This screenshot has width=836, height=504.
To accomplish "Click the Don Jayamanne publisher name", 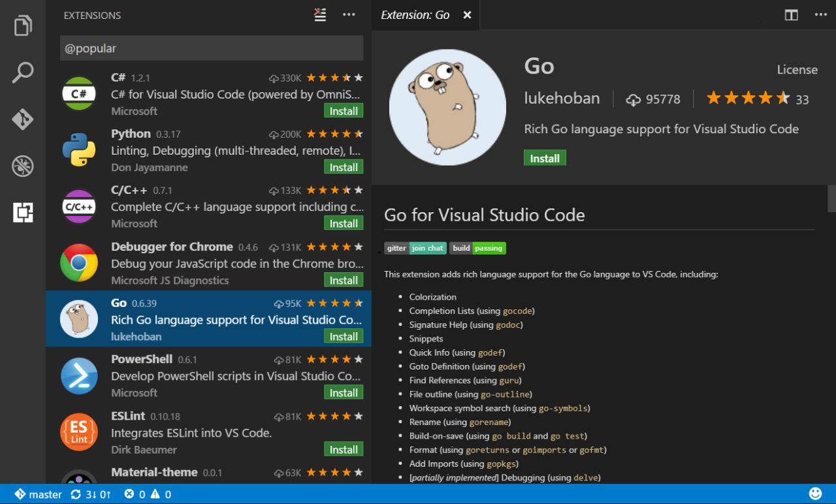I will [150, 168].
